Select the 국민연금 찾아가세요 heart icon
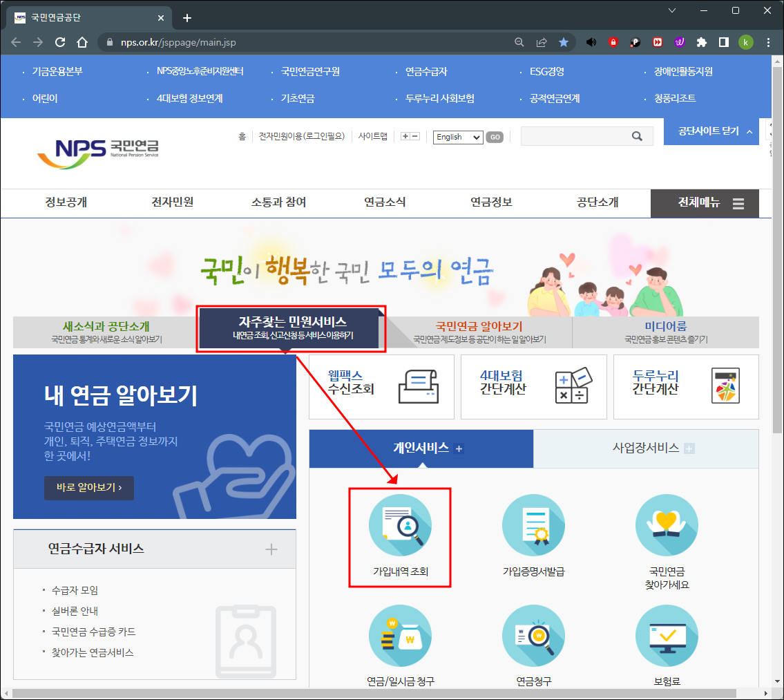 coord(666,525)
